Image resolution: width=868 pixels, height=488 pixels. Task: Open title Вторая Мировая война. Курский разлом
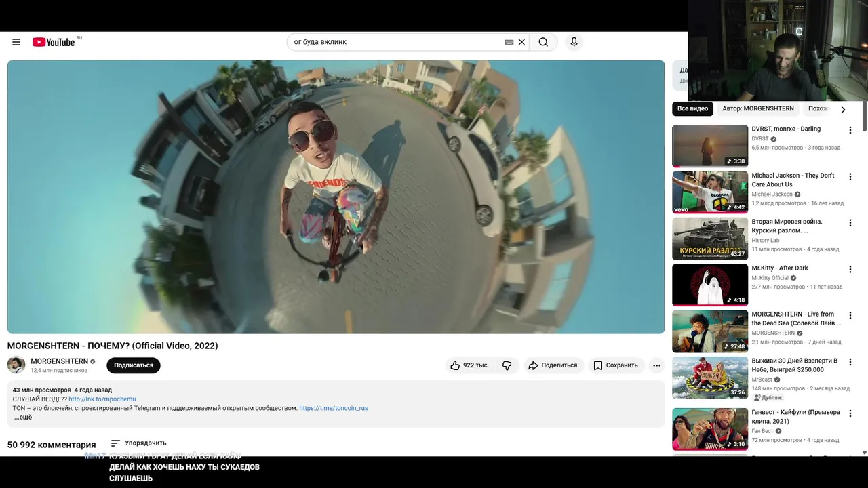tap(787, 226)
